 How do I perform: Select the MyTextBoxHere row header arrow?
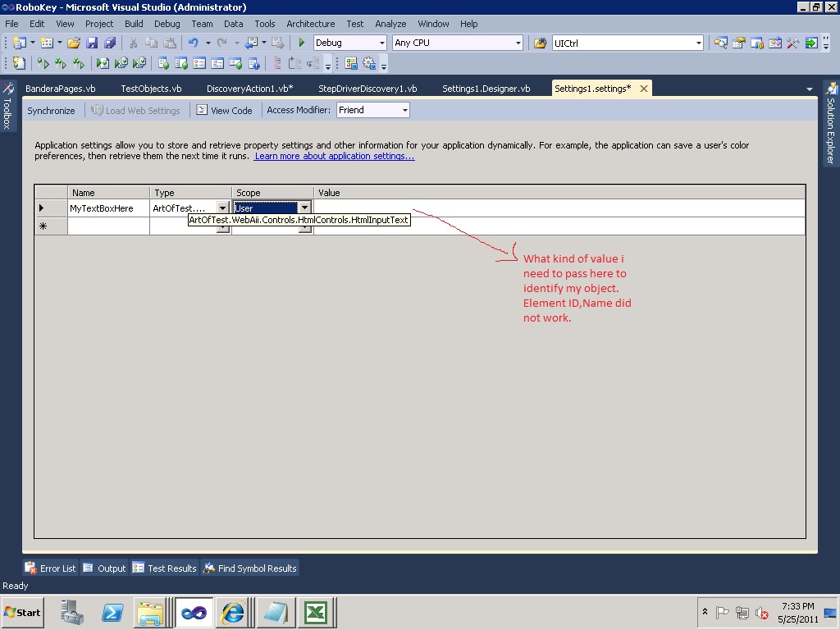tap(51, 208)
